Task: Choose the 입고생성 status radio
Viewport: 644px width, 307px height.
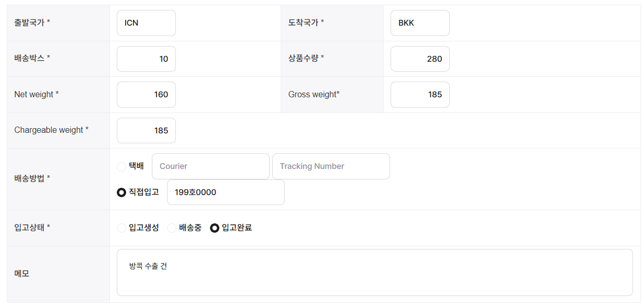Action: pyautogui.click(x=121, y=228)
